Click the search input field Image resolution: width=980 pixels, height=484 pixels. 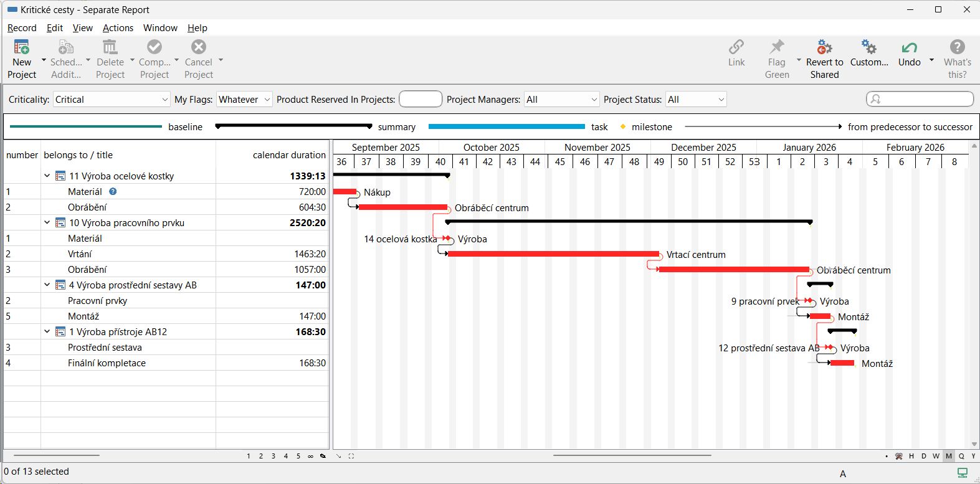pyautogui.click(x=925, y=99)
